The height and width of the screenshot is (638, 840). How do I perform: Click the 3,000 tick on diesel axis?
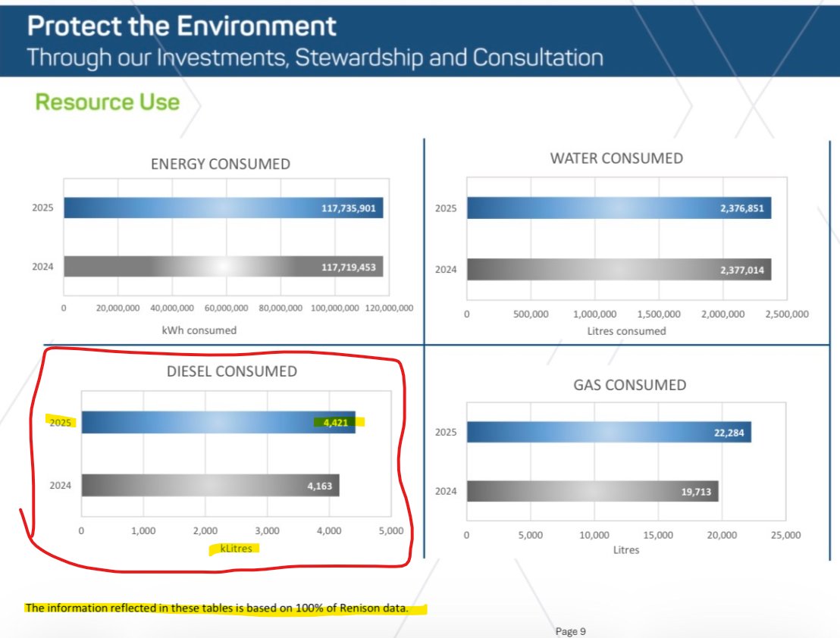[x=267, y=531]
